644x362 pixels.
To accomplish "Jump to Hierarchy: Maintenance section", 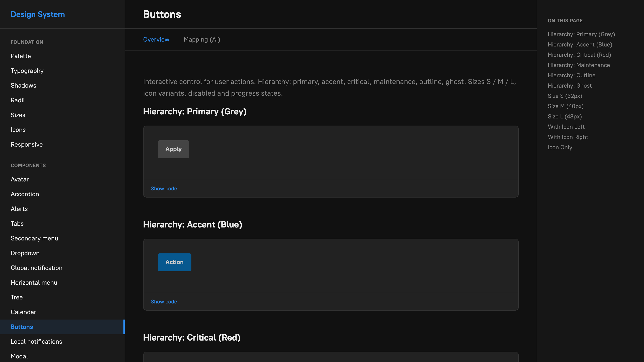I will coord(579,65).
